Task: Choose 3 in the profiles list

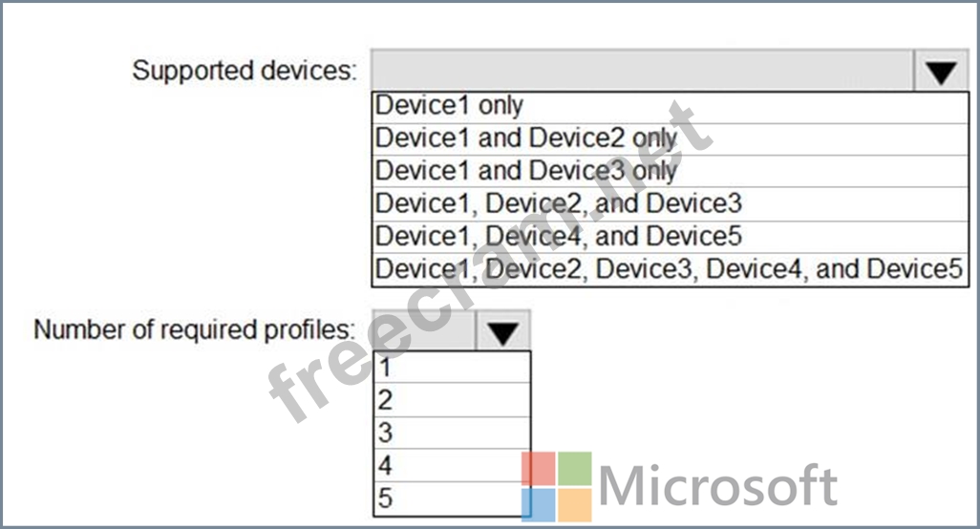Action: click(452, 433)
